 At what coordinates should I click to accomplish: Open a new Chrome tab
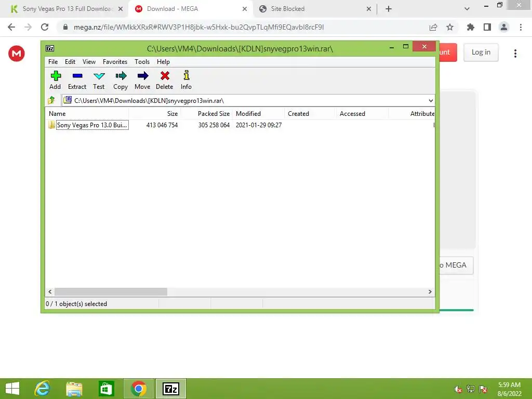tap(389, 9)
